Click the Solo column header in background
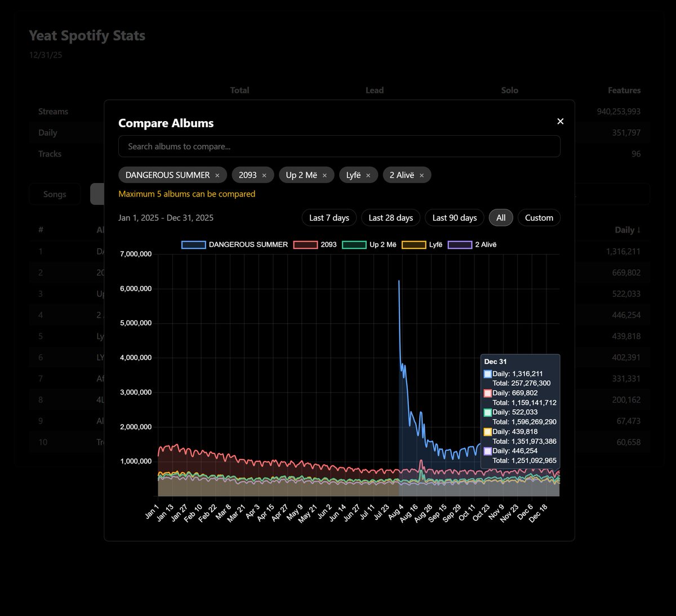Viewport: 676px width, 616px height. pyautogui.click(x=510, y=90)
